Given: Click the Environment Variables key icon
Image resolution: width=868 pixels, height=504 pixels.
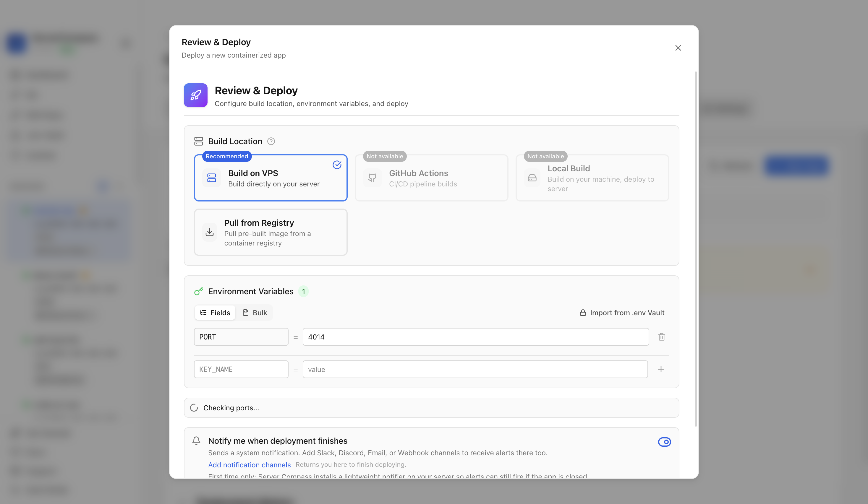Looking at the screenshot, I should click(x=199, y=291).
